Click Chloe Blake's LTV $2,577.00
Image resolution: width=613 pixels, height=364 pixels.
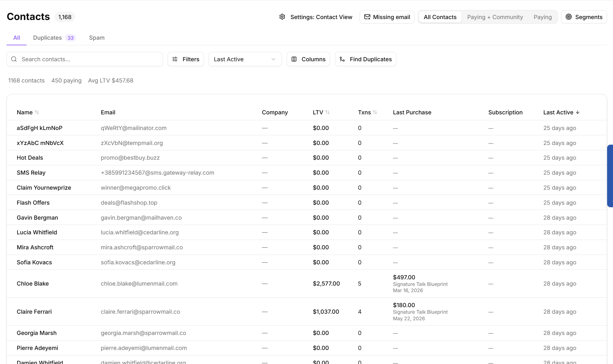click(x=326, y=283)
